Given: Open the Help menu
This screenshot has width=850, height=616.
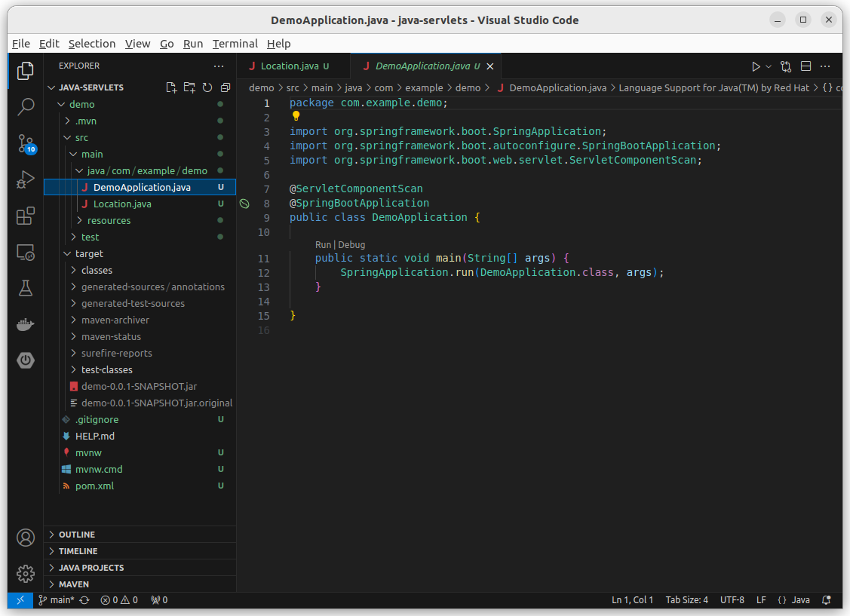Looking at the screenshot, I should [x=278, y=44].
